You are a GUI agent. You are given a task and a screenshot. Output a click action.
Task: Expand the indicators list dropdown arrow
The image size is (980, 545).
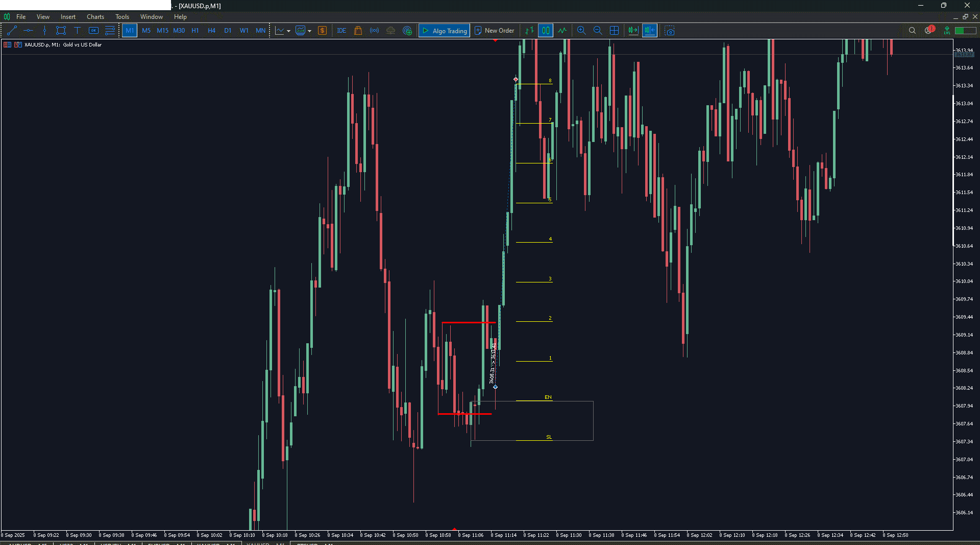[x=310, y=31]
